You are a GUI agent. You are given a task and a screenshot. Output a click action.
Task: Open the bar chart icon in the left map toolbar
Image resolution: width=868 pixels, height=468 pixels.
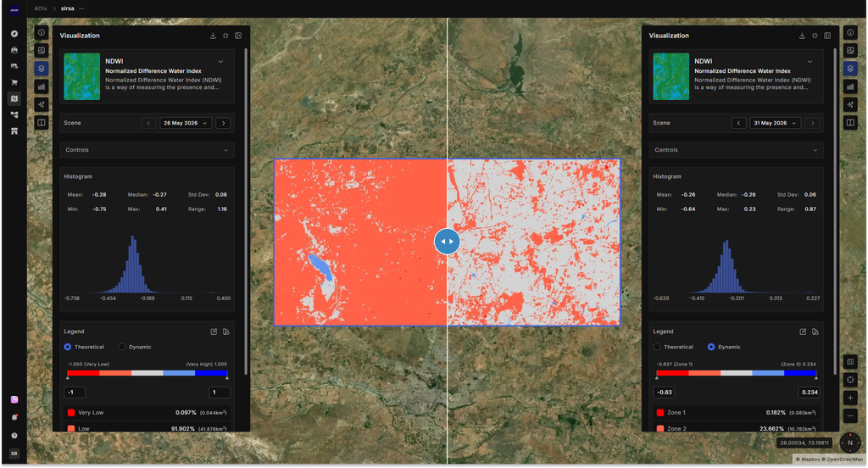tap(42, 86)
